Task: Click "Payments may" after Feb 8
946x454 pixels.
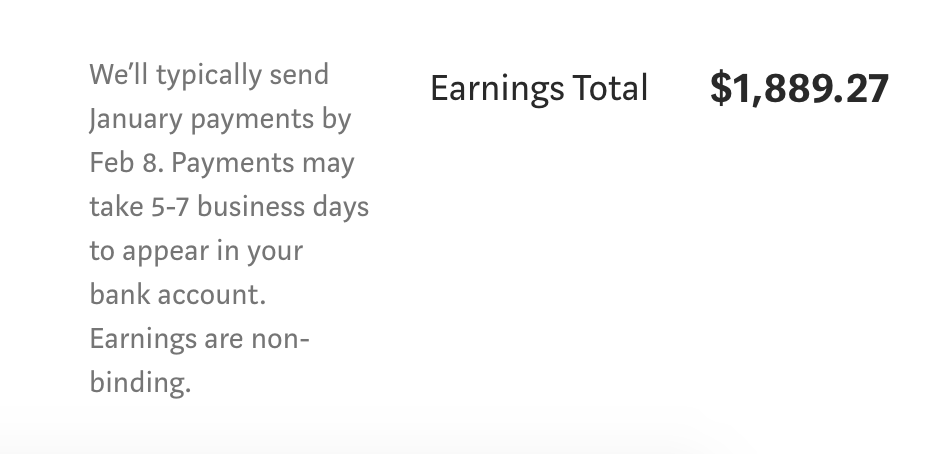Action: pos(263,164)
